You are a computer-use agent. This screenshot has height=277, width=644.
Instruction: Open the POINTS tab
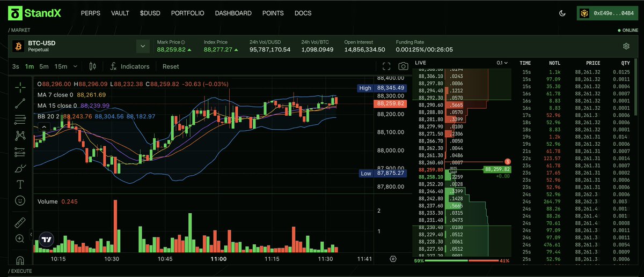point(273,13)
